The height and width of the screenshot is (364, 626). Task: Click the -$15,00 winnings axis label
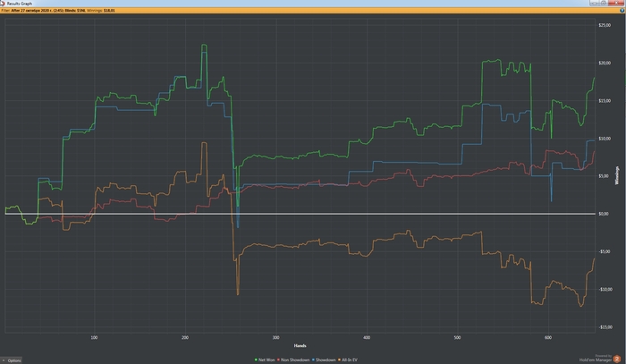(605, 327)
